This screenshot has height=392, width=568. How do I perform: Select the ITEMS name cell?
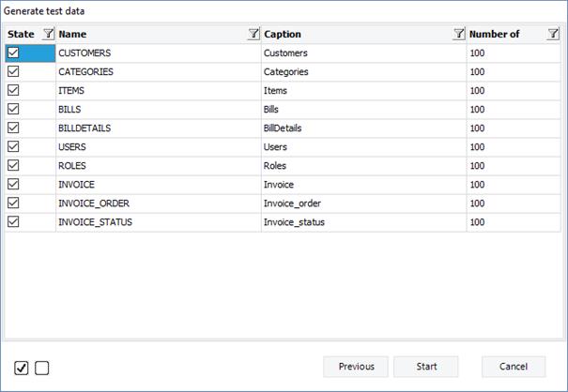click(x=159, y=91)
